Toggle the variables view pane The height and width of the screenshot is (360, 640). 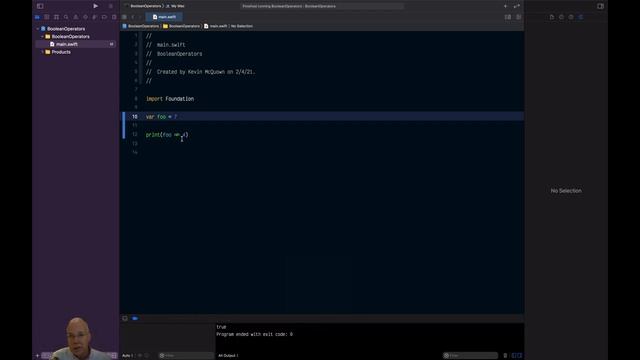pyautogui.click(x=514, y=356)
